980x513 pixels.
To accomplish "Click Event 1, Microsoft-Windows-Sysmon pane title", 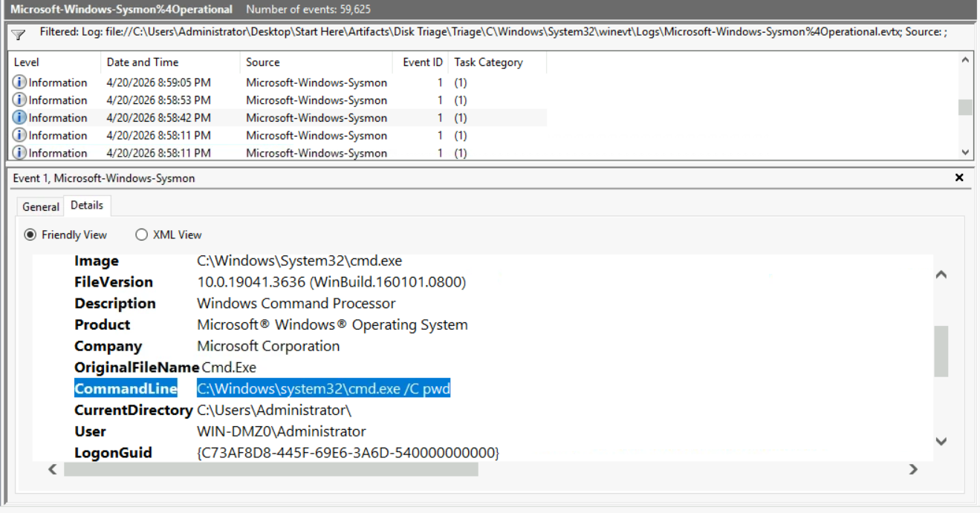I will (x=104, y=178).
